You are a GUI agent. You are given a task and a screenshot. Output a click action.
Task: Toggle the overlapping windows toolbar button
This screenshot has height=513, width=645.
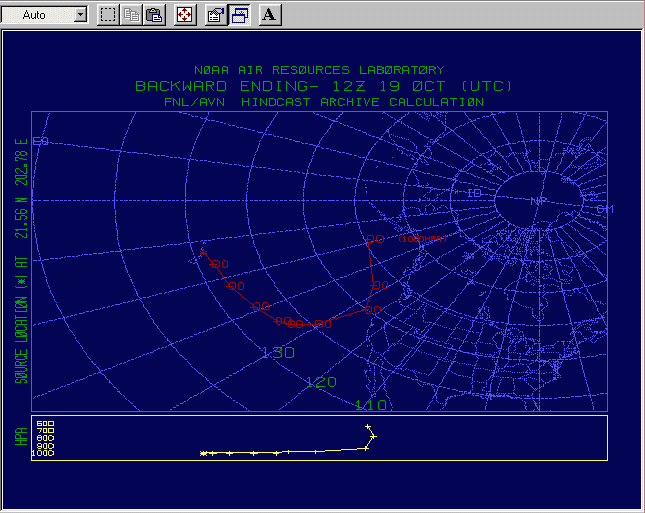click(x=240, y=15)
